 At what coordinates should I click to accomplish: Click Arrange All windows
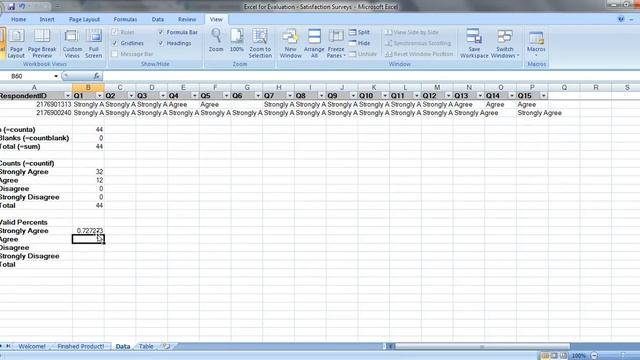pos(314,44)
